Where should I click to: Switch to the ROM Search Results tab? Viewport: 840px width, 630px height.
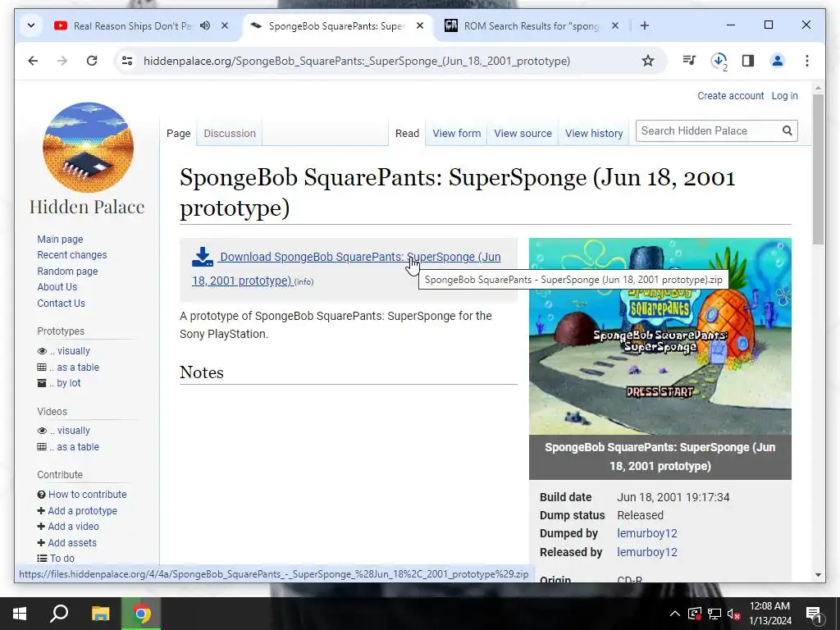coord(531,25)
